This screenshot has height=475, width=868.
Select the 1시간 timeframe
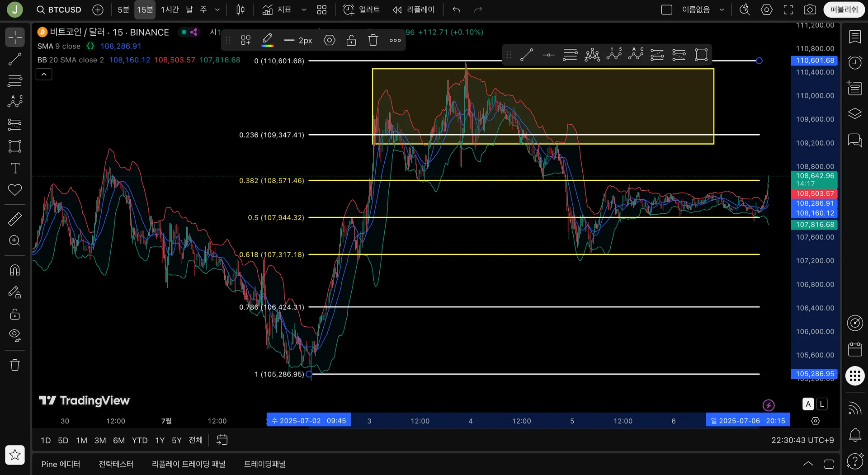pos(170,9)
